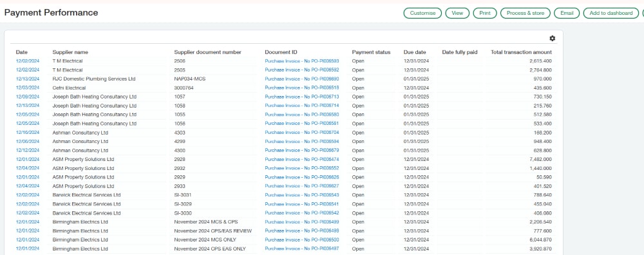
Task: Select amount 6,044.870
Action: click(541, 240)
